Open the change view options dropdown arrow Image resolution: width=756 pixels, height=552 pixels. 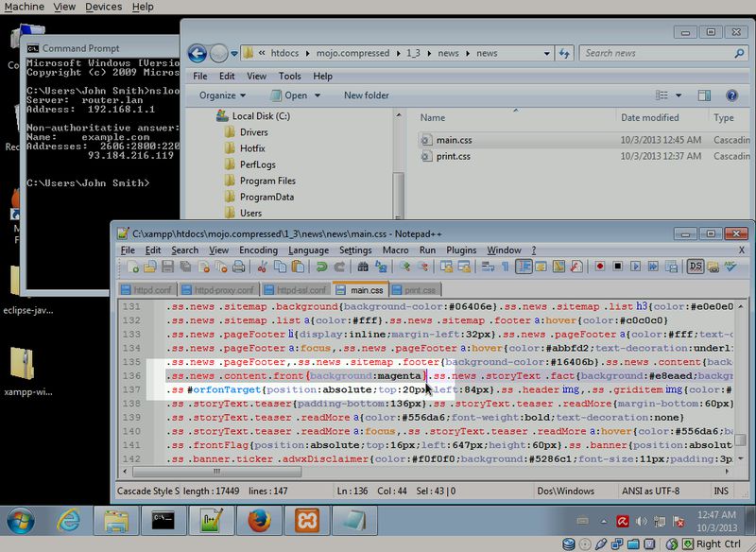[x=680, y=95]
